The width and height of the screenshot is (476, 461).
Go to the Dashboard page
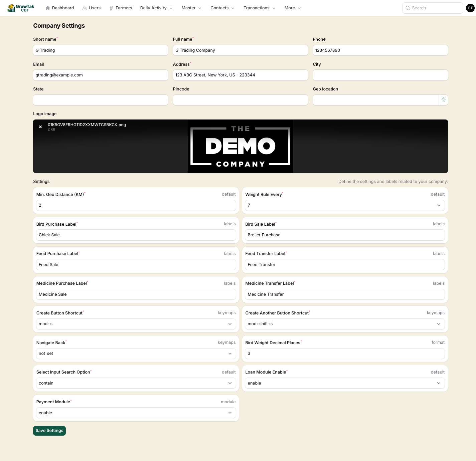60,8
